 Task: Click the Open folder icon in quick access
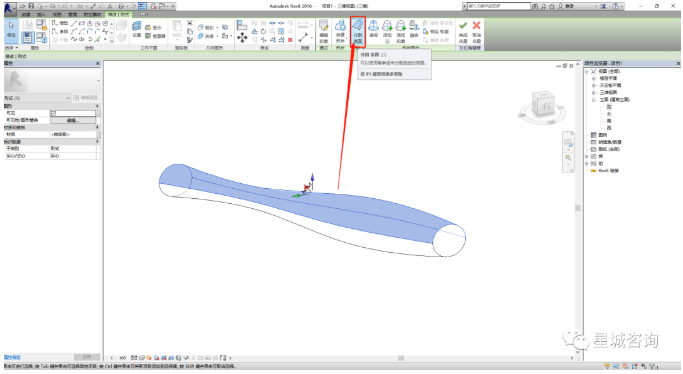tap(22, 6)
